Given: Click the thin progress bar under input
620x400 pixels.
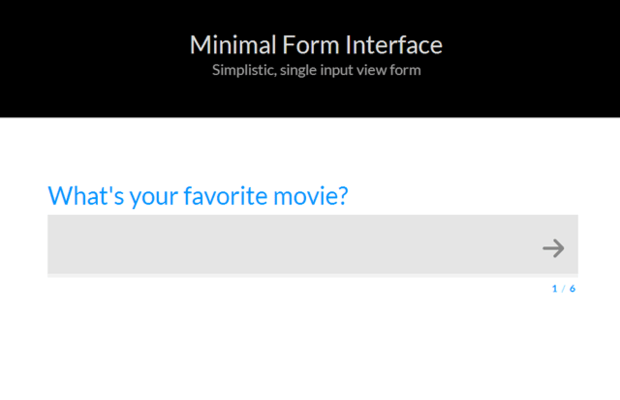Looking at the screenshot, I should [x=313, y=275].
